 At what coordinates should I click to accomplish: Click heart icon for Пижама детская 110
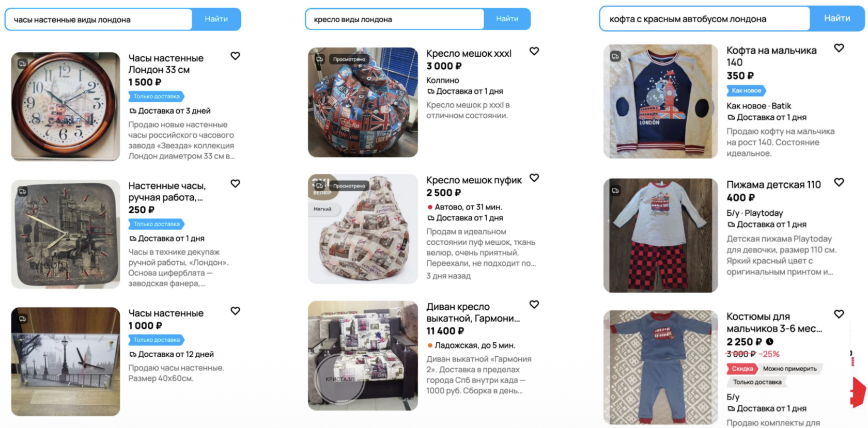[839, 182]
